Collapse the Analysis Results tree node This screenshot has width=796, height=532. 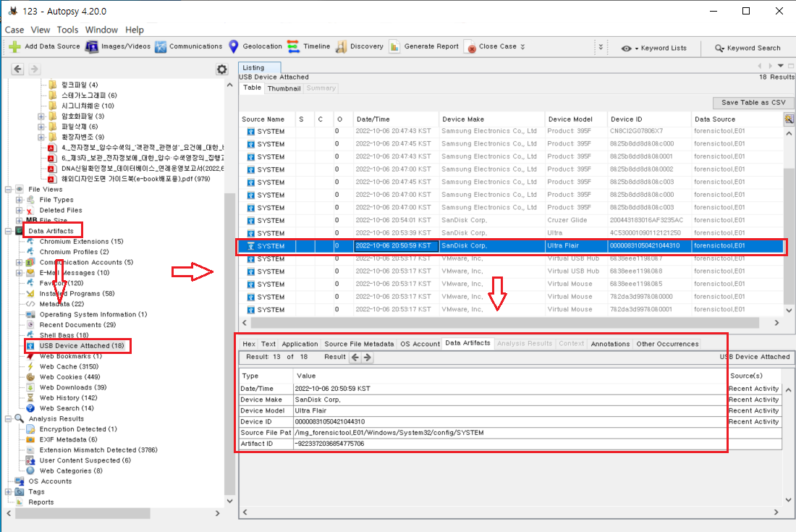8,419
